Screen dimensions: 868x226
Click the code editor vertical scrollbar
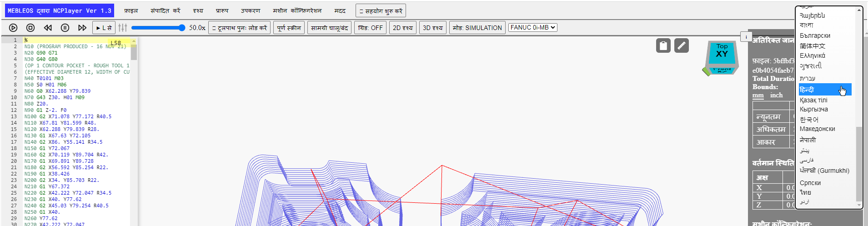click(134, 52)
